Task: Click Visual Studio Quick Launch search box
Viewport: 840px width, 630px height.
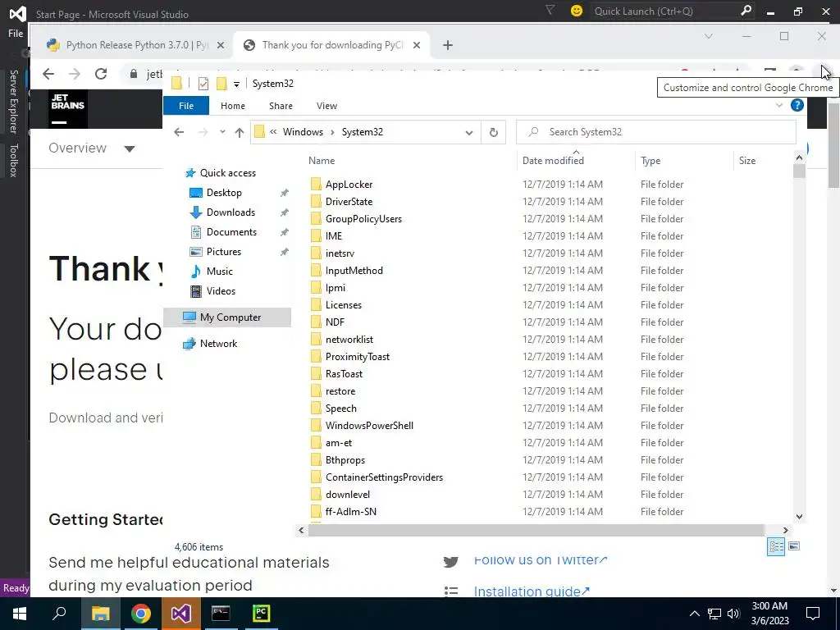Action: pos(672,11)
